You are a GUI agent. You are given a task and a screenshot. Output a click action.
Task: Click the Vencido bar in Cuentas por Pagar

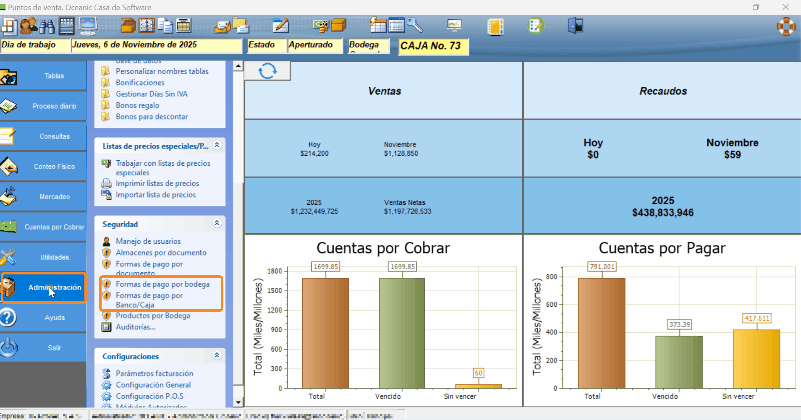tap(679, 361)
